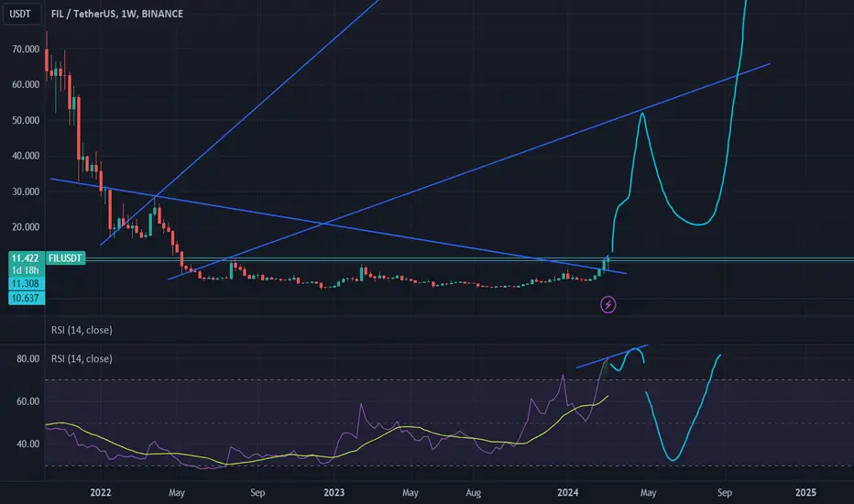Click the 70.000 price axis value
Screen dimensions: 854x504
click(x=26, y=49)
